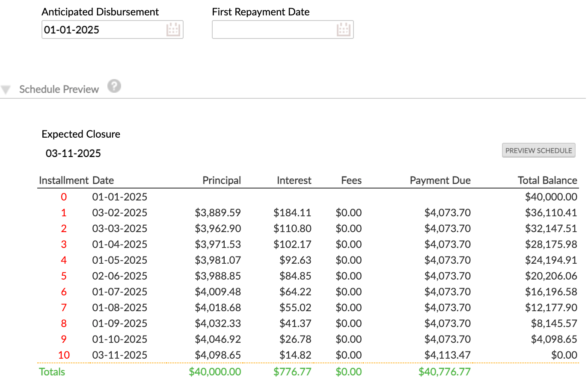Click the $40,776.77 total payment due
The image size is (588, 383).
[444, 372]
